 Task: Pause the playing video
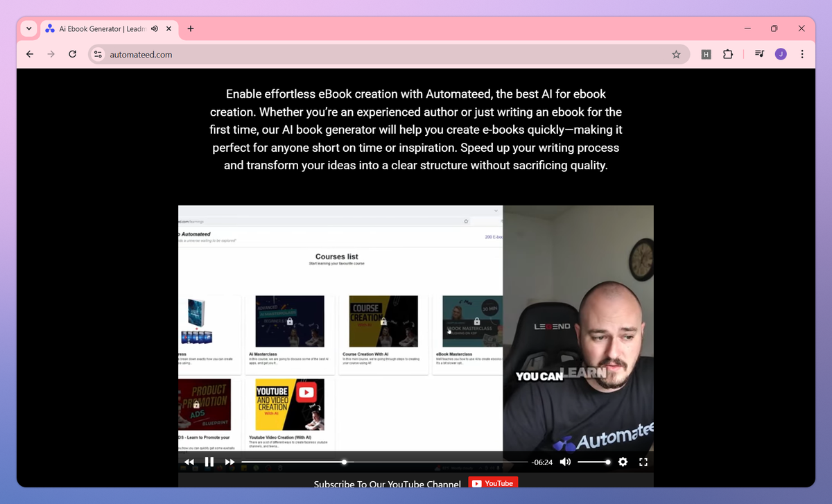(209, 462)
